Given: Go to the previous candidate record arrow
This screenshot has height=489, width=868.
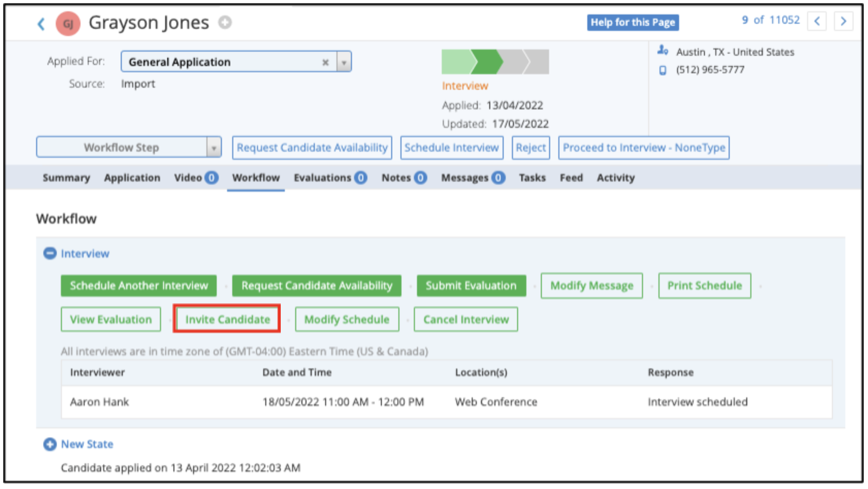Looking at the screenshot, I should [817, 21].
